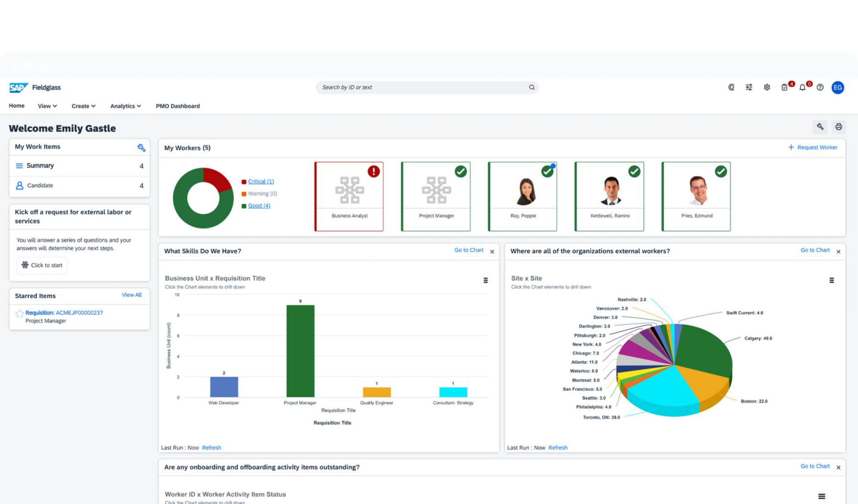Toggle star on Requisition ACMEJP00000237
The width and height of the screenshot is (858, 504).
20,313
